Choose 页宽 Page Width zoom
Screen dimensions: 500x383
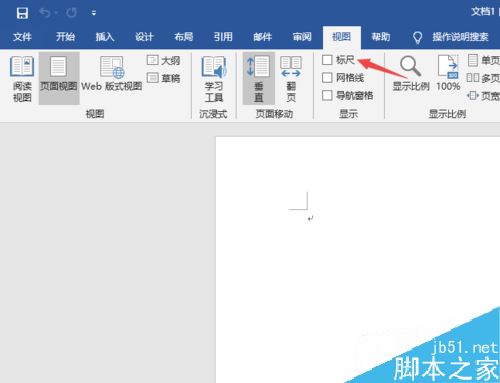click(x=483, y=96)
